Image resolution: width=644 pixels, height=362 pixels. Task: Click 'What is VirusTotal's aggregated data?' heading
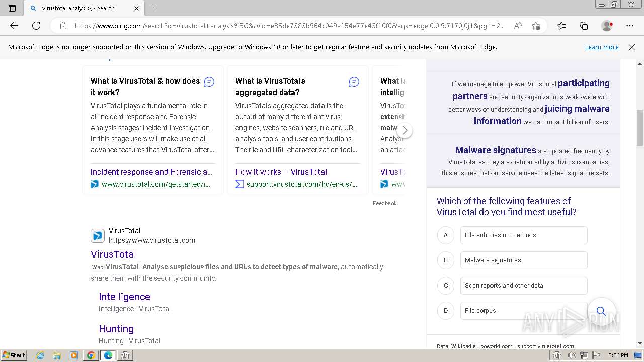[x=270, y=86]
